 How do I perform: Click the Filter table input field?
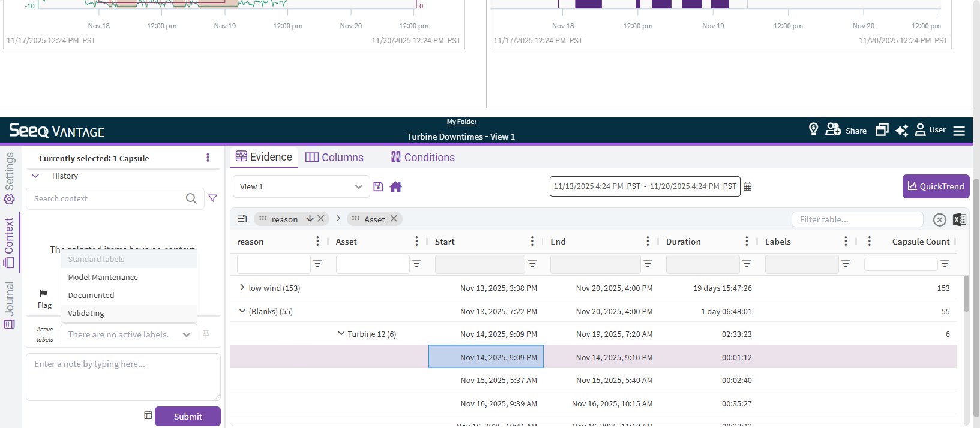856,219
